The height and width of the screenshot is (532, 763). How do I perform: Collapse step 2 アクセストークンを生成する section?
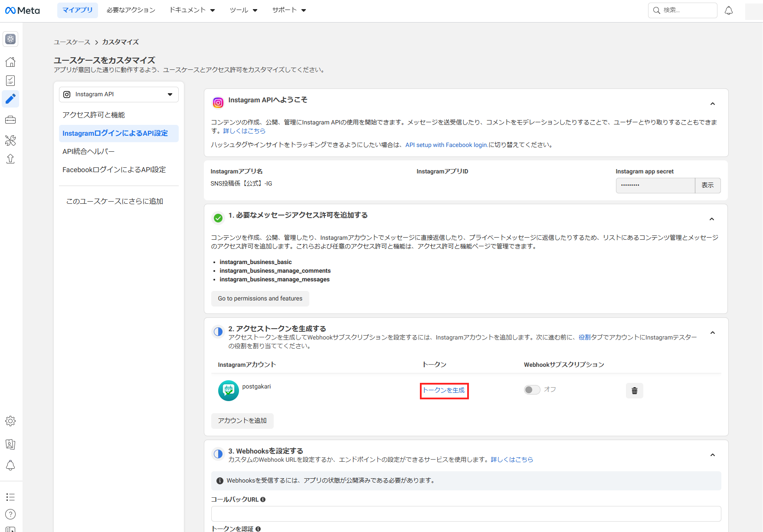(712, 333)
